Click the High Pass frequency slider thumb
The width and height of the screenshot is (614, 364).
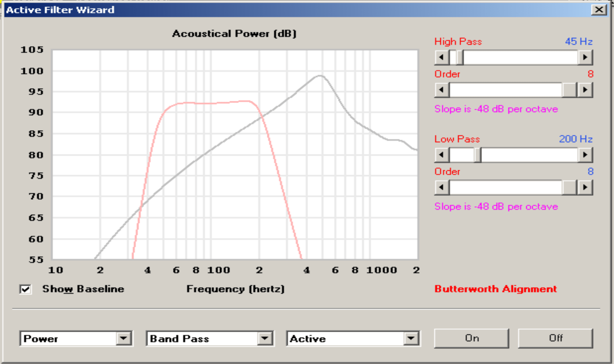[x=460, y=57]
